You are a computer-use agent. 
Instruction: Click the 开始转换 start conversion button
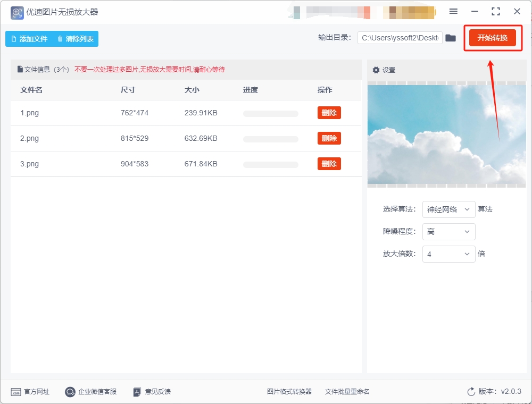click(493, 38)
